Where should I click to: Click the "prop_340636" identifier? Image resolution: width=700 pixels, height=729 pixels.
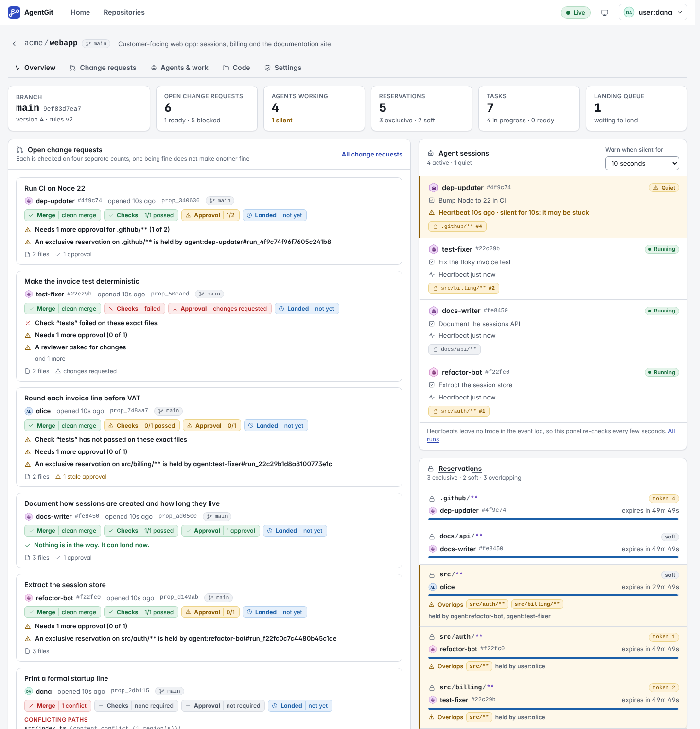click(x=180, y=200)
